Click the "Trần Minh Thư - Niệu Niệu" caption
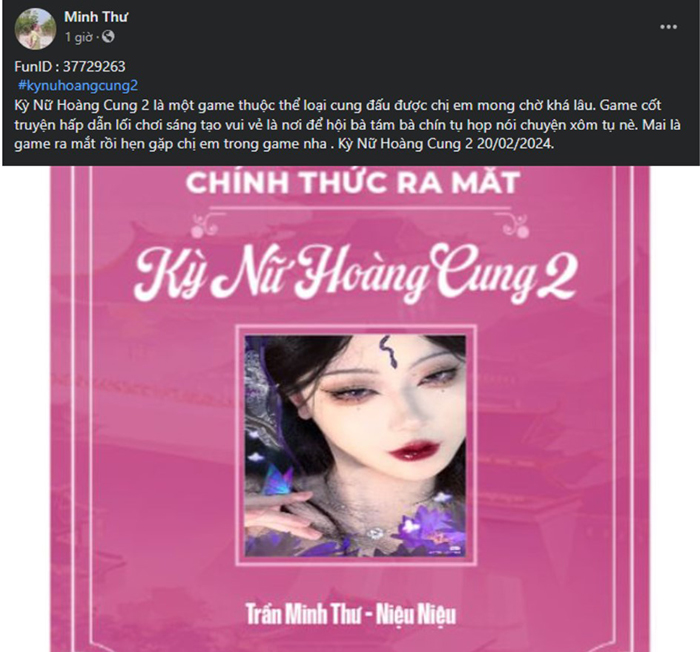 click(351, 614)
